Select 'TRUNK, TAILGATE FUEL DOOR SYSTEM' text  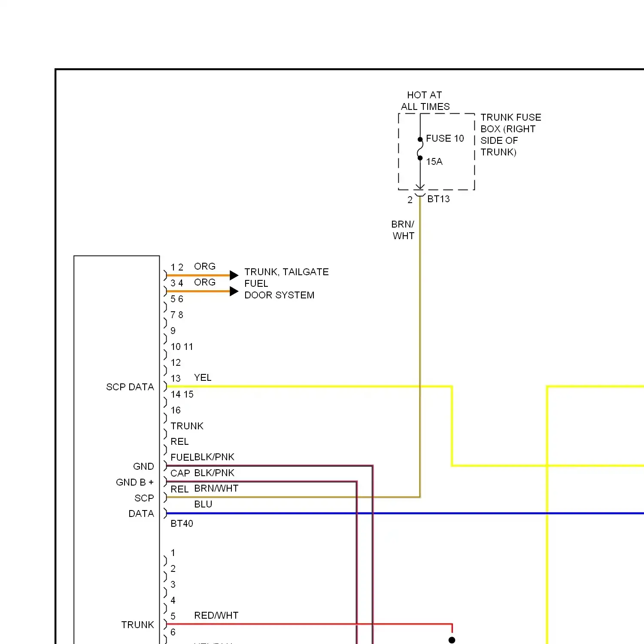pyautogui.click(x=286, y=283)
